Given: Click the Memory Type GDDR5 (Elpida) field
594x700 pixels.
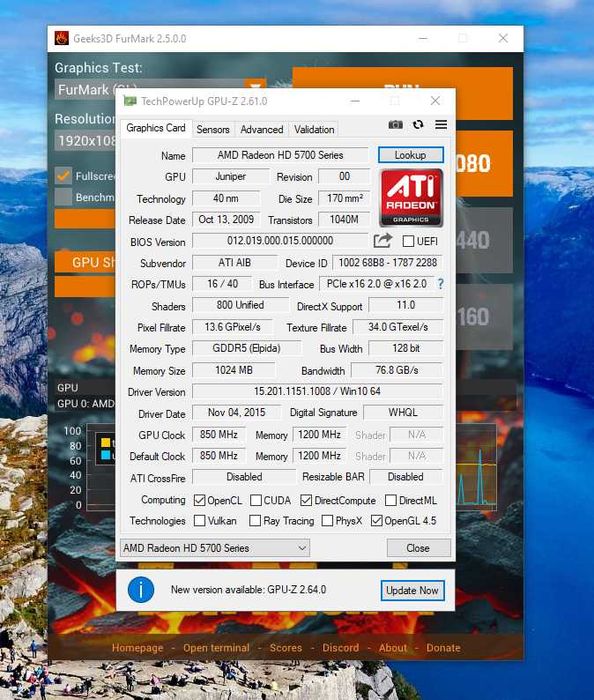Looking at the screenshot, I should pyautogui.click(x=246, y=348).
